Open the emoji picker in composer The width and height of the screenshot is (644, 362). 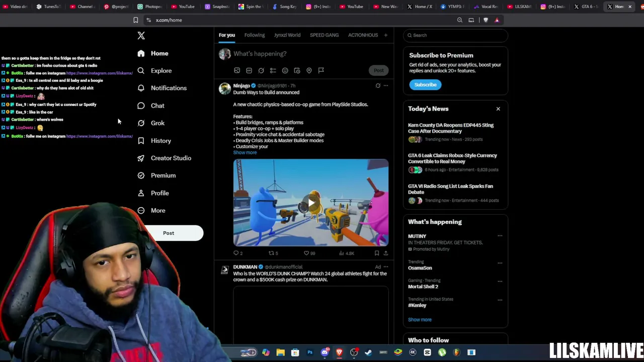click(x=285, y=70)
